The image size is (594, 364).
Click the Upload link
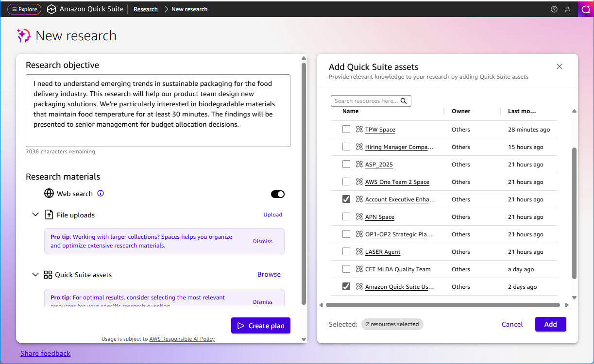point(272,215)
